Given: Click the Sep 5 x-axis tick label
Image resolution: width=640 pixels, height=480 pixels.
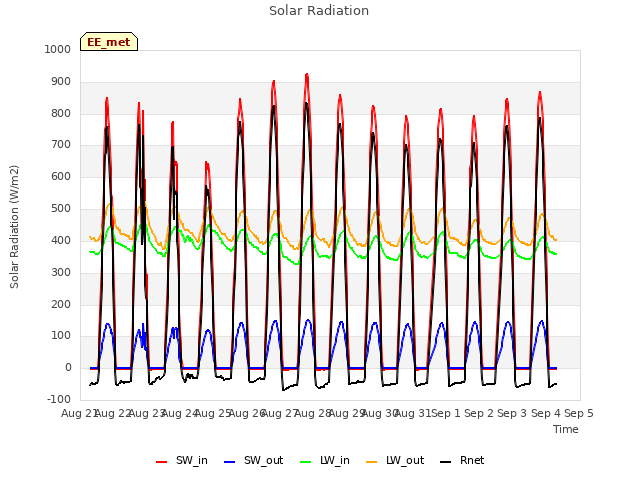Looking at the screenshot, I should pyautogui.click(x=579, y=413).
